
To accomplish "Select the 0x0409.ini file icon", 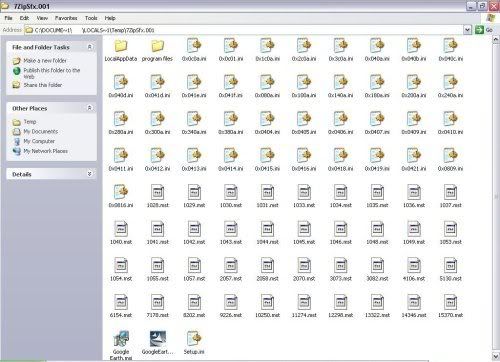I will pos(414,119).
